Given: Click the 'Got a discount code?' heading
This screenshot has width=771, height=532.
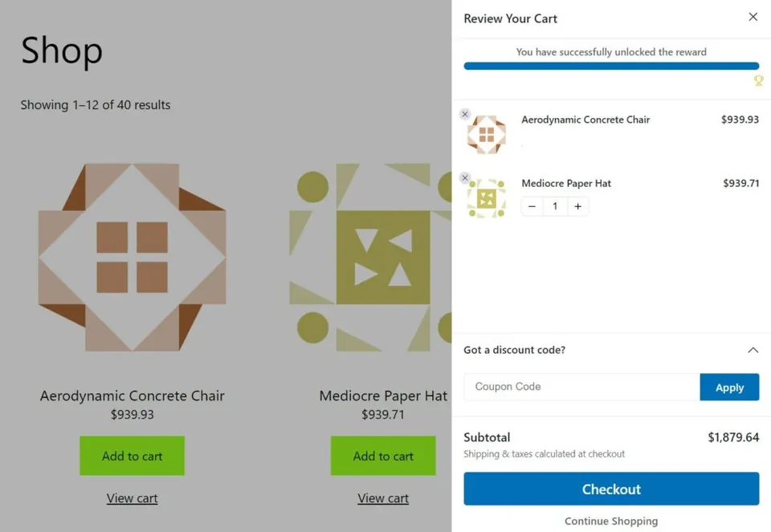Looking at the screenshot, I should (x=514, y=350).
